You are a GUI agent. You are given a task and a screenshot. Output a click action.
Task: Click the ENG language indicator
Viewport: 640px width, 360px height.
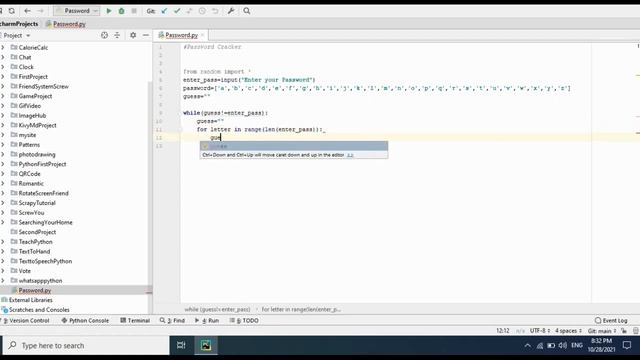(577, 345)
